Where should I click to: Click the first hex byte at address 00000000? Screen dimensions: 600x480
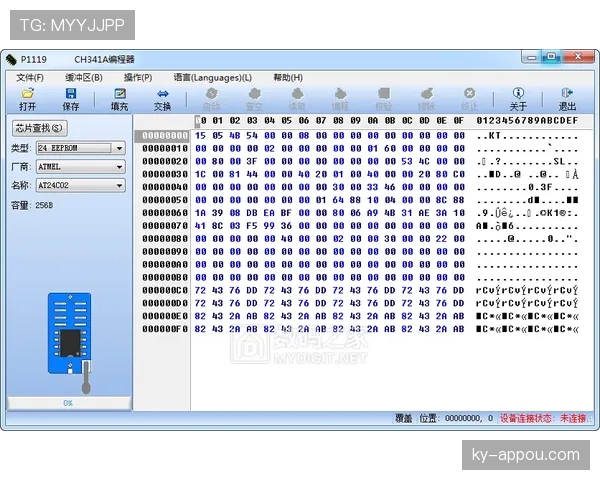click(x=200, y=135)
